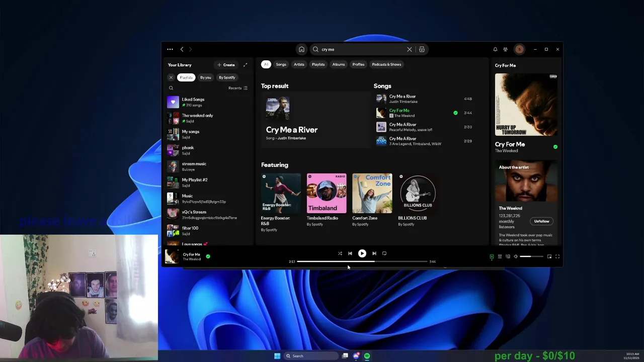Open the Browse icon beside search
Screen dimensions: 644x362
click(422, 49)
